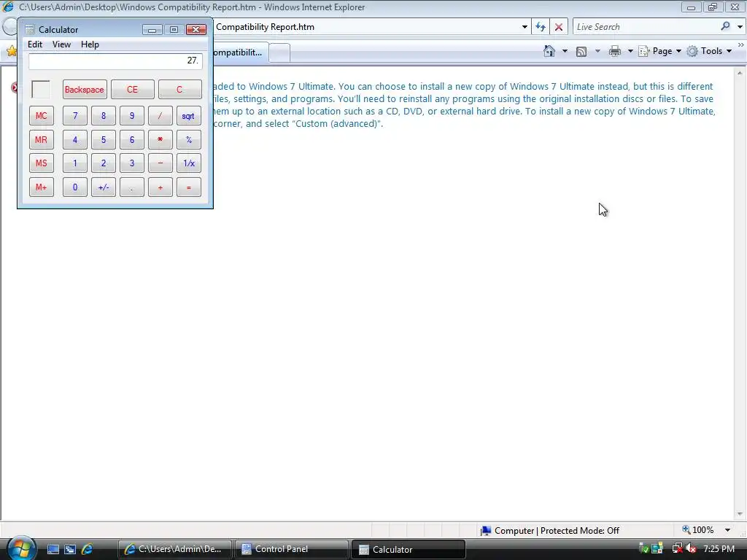Click the muted volume tray icon
This screenshot has height=560, width=747.
[x=692, y=548]
